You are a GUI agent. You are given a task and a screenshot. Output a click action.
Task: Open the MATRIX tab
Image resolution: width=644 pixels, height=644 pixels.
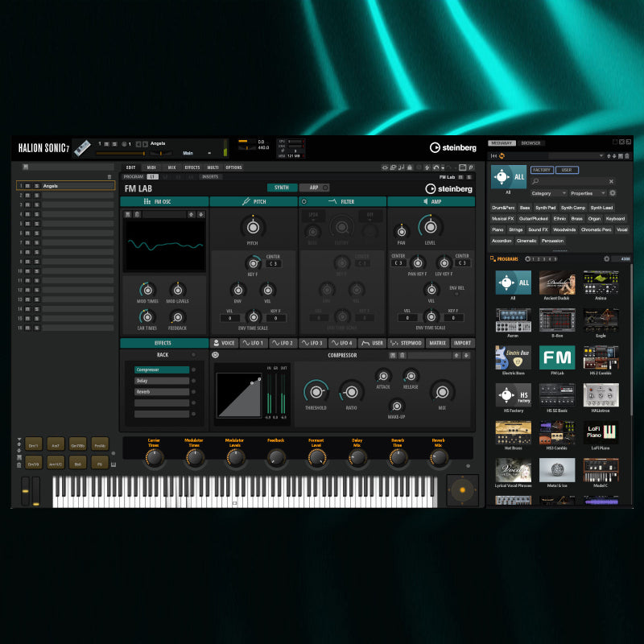[437, 343]
